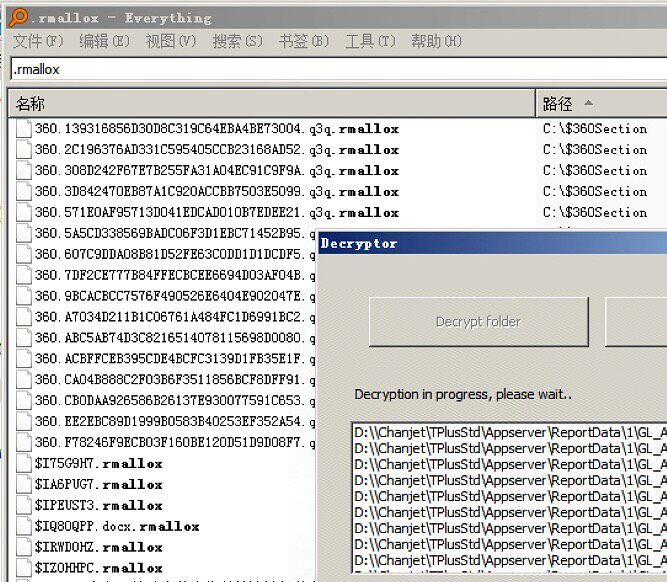The height and width of the screenshot is (582, 667).
Task: Select file icon of 360.ACBFFCEB395CDE4BCFC3139D1FB35E1F
Action: tap(24, 359)
